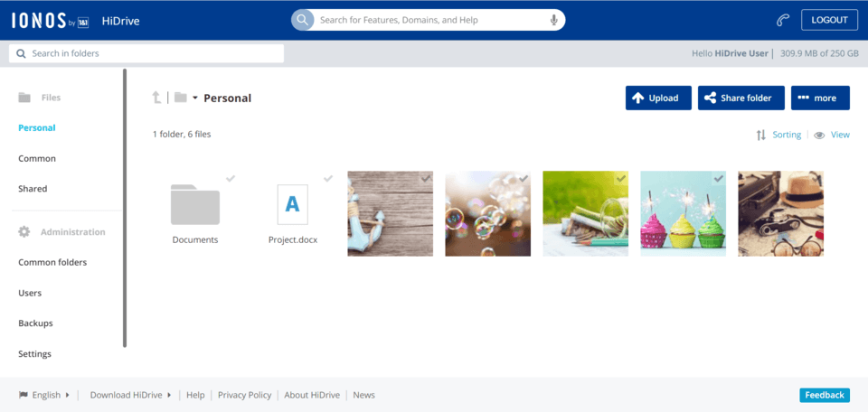Screen dimensions: 868x412
Task: Expand the Download HiDrive menu
Action: (x=130, y=395)
